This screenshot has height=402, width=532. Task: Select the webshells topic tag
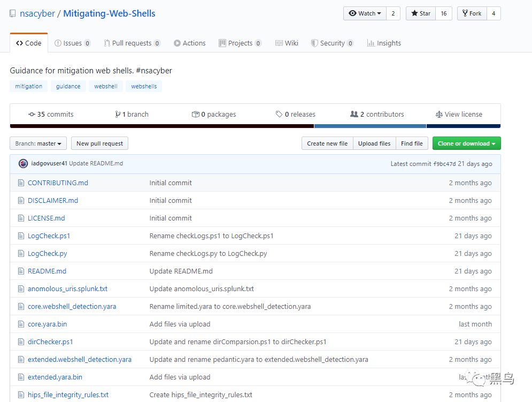144,86
